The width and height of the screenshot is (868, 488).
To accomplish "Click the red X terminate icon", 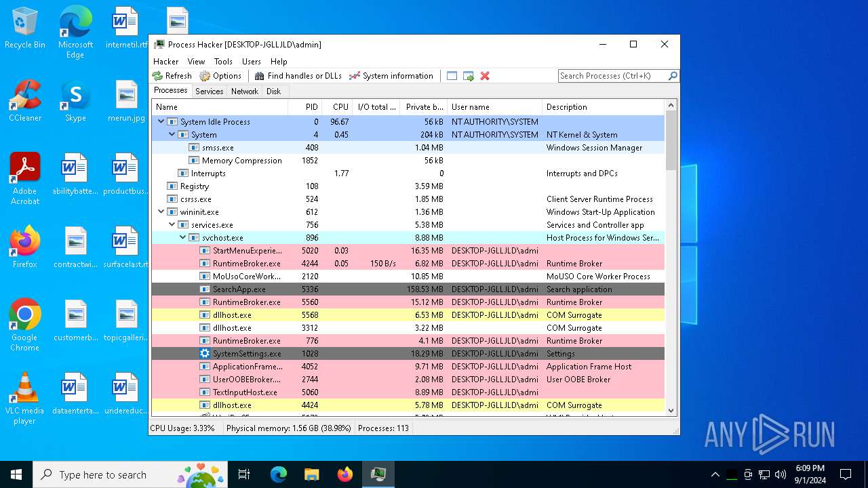I will pos(485,76).
